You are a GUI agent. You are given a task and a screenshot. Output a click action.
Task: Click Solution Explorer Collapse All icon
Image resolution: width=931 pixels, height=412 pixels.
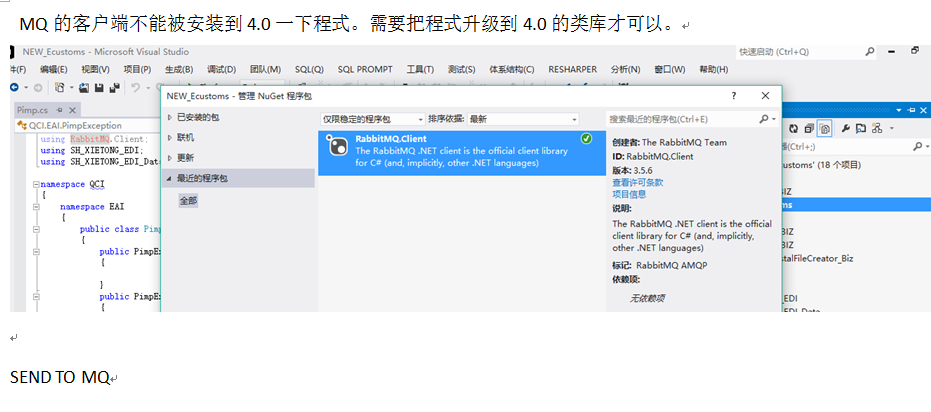809,128
